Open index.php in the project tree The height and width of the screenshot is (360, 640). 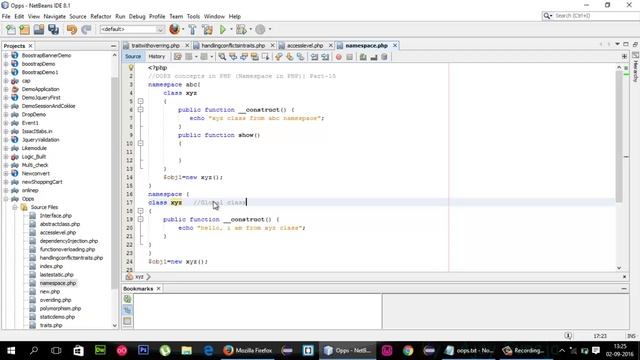[51, 266]
